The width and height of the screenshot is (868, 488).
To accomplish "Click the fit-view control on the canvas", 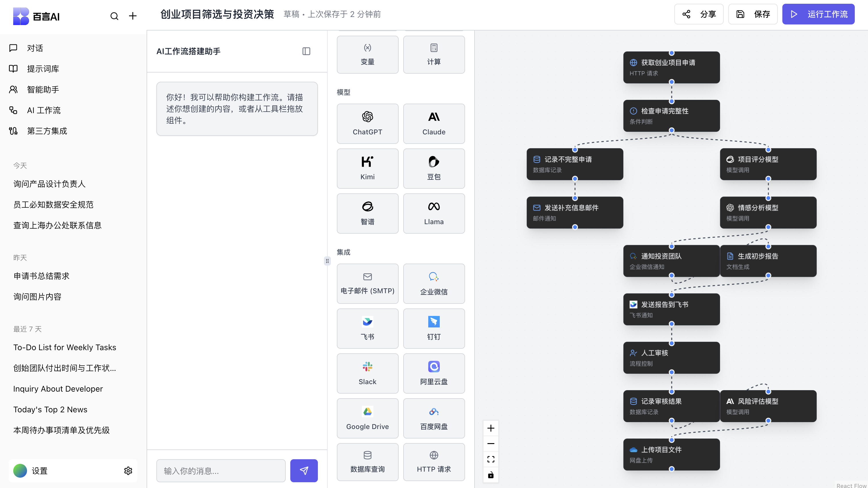I will click(x=491, y=459).
